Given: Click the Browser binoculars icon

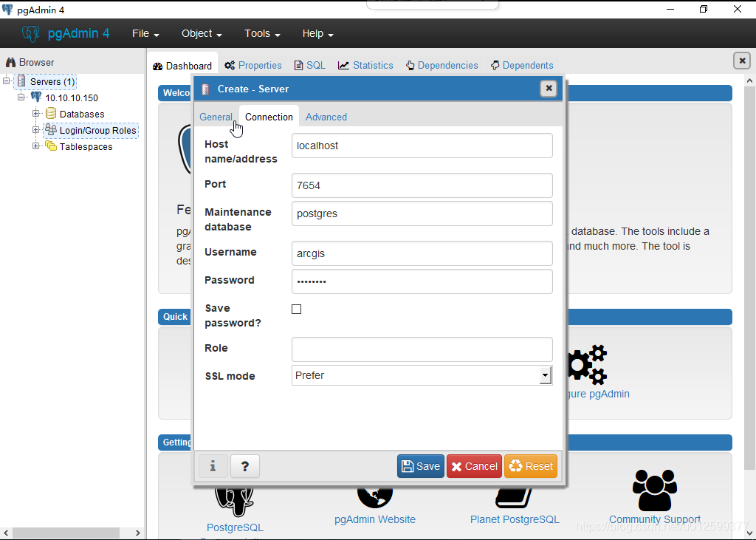Looking at the screenshot, I should pos(10,62).
